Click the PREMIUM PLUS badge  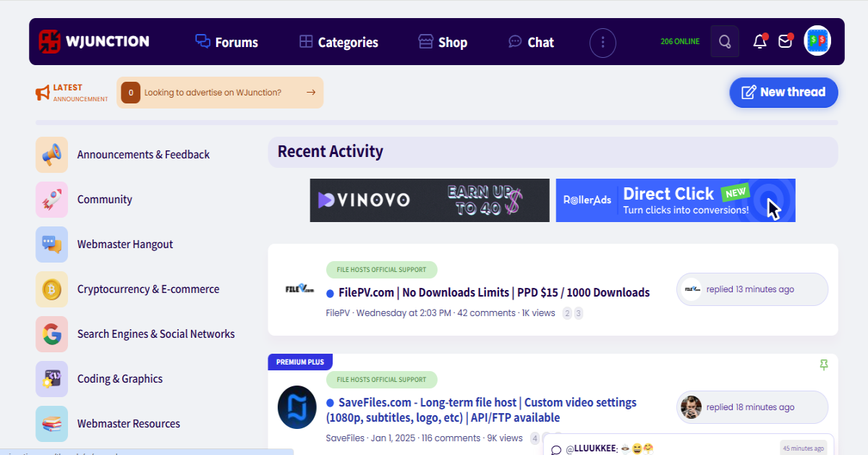(x=300, y=362)
